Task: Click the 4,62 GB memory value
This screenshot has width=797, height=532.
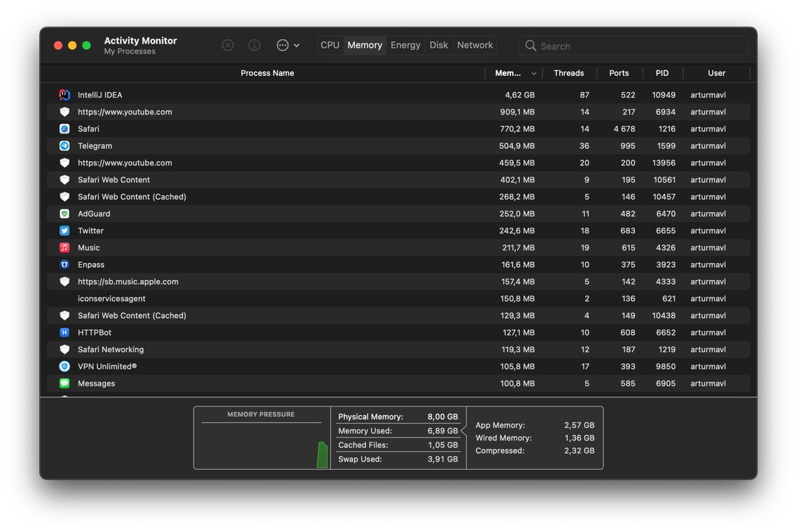Action: tap(520, 95)
